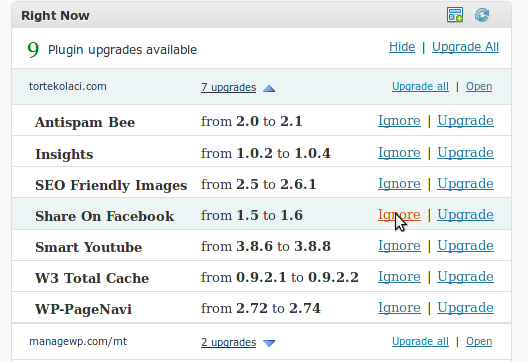Collapse tortekolaci.com upgrades with up arrow
Viewport: 528px width, 362px height.
point(269,89)
